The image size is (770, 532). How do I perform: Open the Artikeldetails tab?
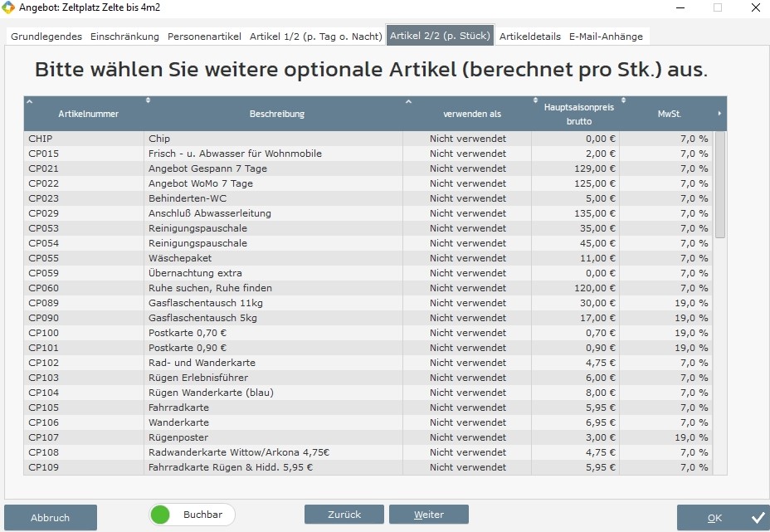click(x=530, y=37)
